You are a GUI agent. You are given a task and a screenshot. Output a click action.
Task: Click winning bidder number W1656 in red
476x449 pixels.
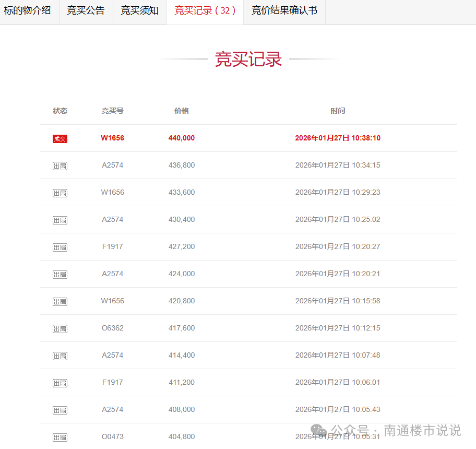(112, 138)
